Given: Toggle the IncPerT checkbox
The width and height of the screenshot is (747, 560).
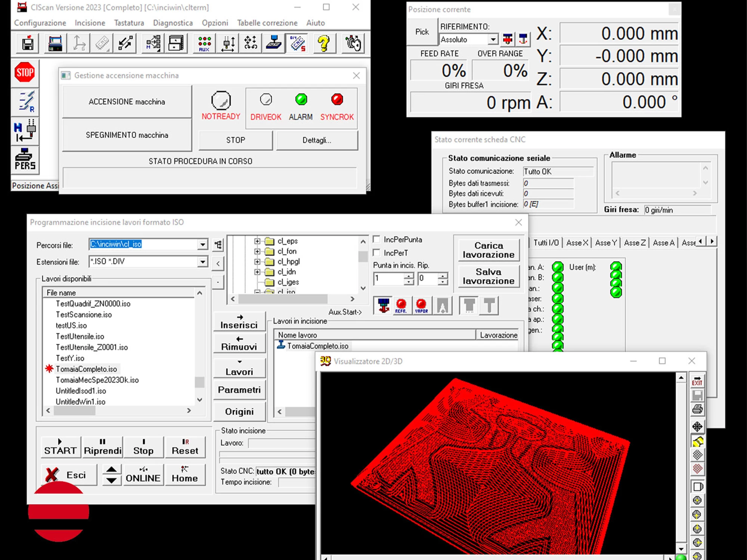Looking at the screenshot, I should point(377,253).
